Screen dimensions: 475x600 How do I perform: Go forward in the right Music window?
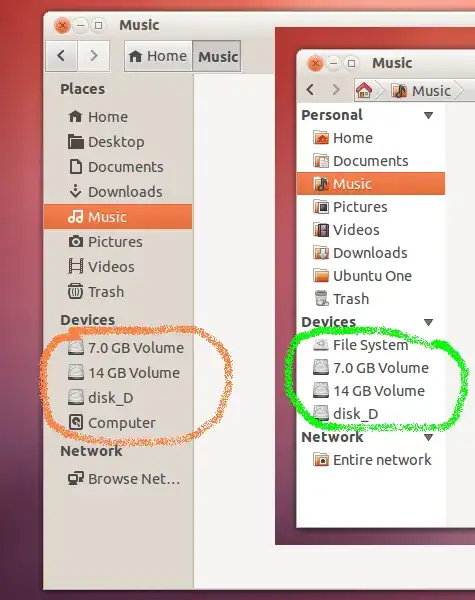[x=336, y=90]
